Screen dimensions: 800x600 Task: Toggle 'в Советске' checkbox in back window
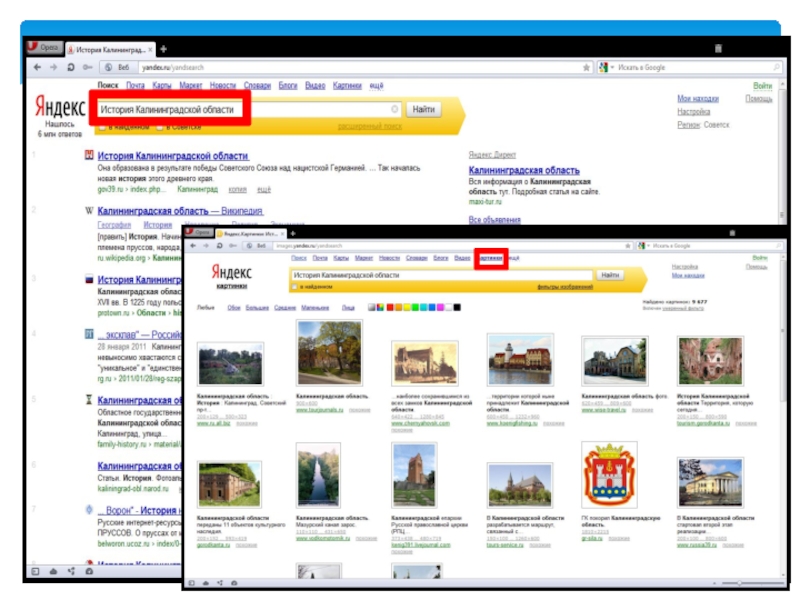click(160, 127)
